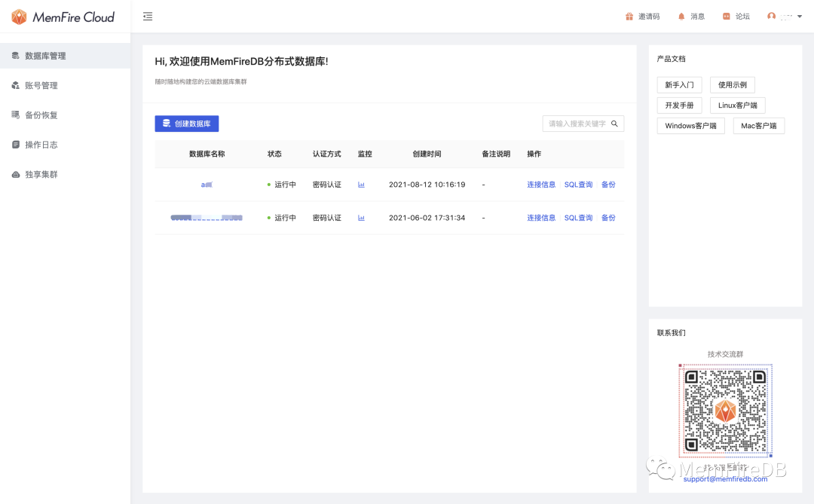
Task: Open 连接信息 for the 2021-08-12 database
Action: pyautogui.click(x=541, y=185)
